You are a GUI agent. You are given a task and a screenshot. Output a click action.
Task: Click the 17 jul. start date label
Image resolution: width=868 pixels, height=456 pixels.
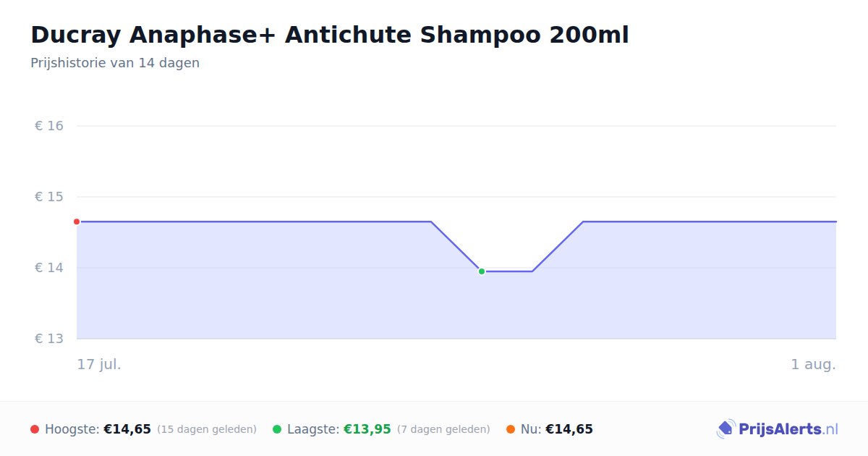click(x=99, y=364)
